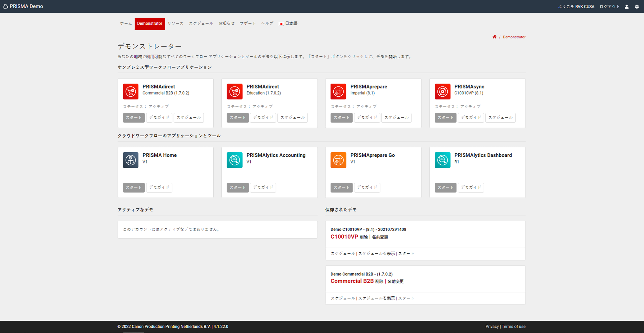
Task: Rename the saved Commercial B2B demo (名前変更)
Action: click(395, 282)
